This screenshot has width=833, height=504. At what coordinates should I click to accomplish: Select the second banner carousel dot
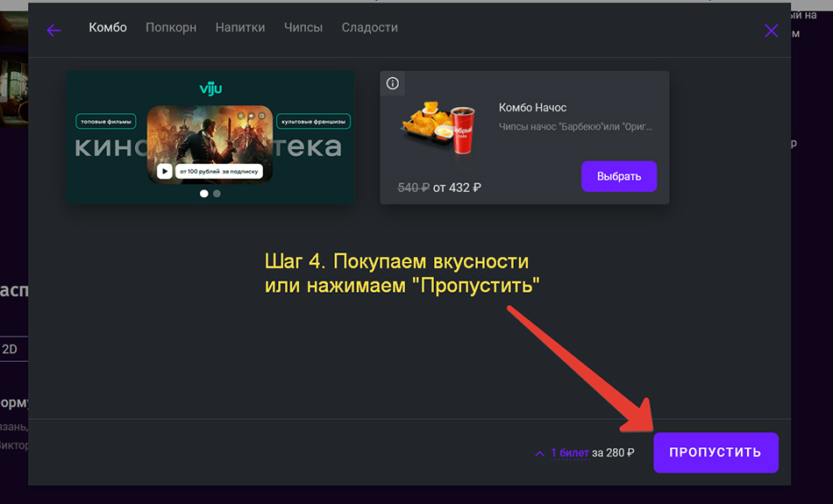[217, 194]
